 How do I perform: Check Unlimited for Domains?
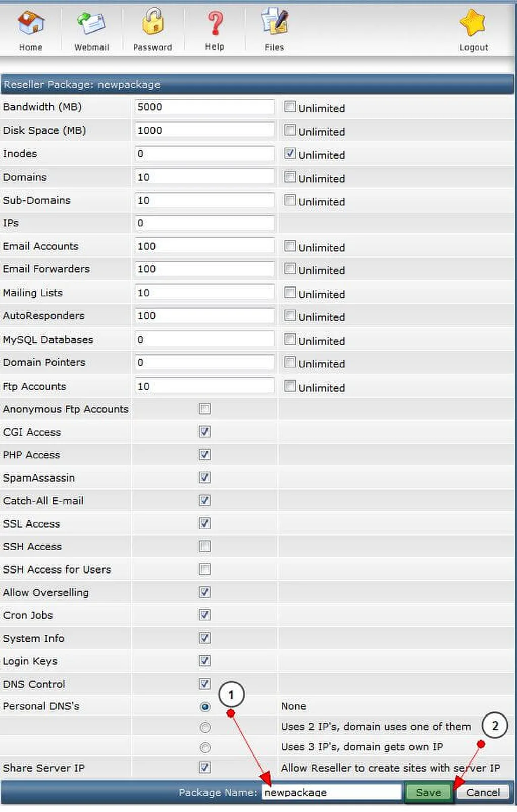click(290, 177)
